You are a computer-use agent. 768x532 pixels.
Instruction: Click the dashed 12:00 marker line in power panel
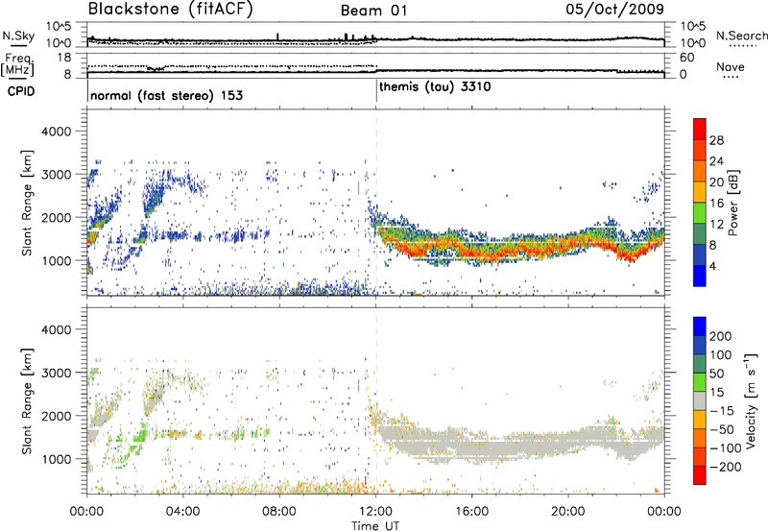376,203
